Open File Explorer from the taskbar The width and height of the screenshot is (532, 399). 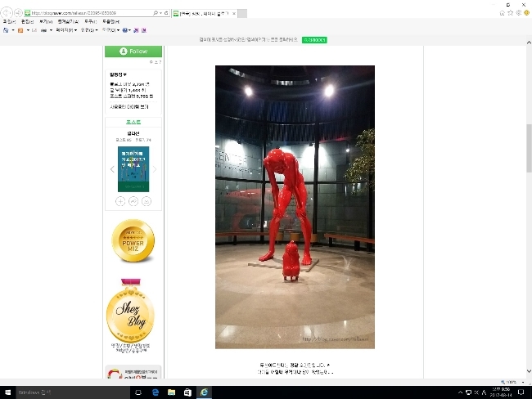[171, 392]
